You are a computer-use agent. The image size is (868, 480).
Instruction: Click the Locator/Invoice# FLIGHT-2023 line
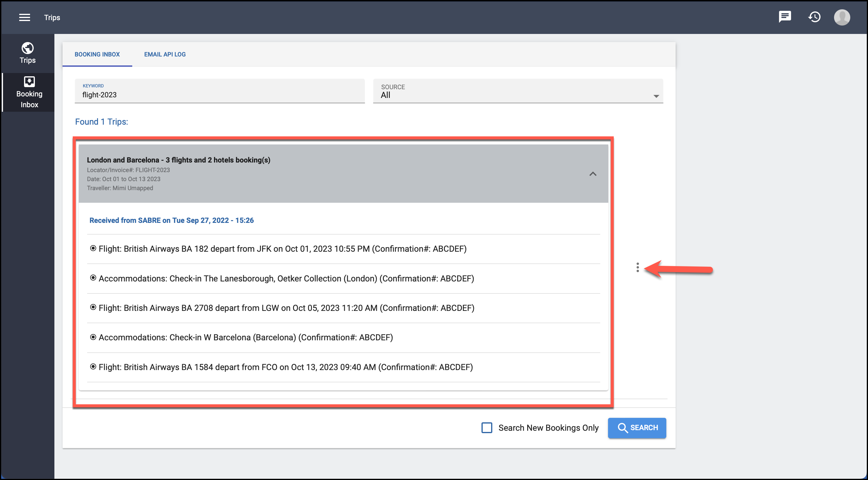tap(128, 170)
